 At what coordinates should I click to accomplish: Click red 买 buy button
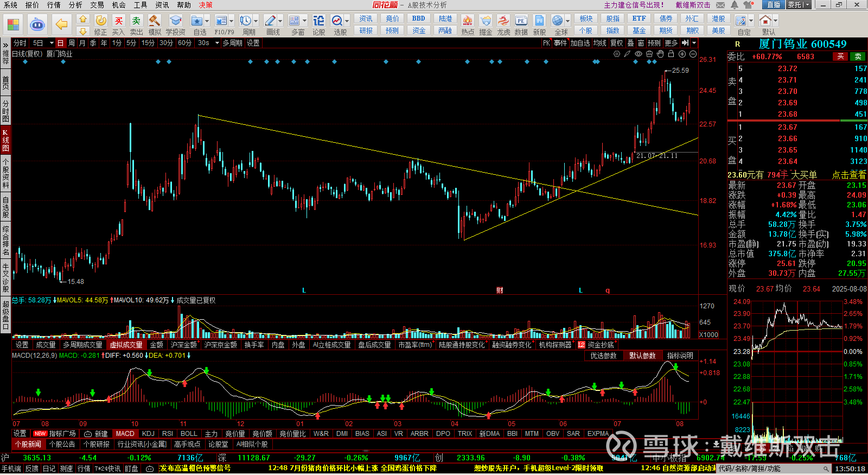pos(840,56)
